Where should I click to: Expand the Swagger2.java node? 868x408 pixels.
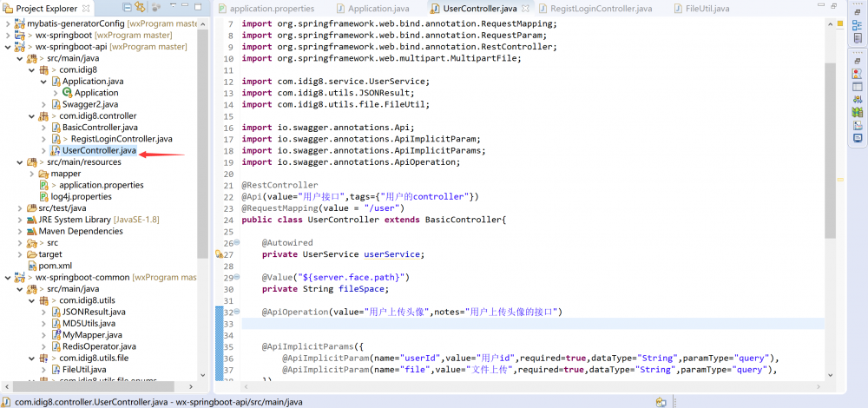point(43,105)
